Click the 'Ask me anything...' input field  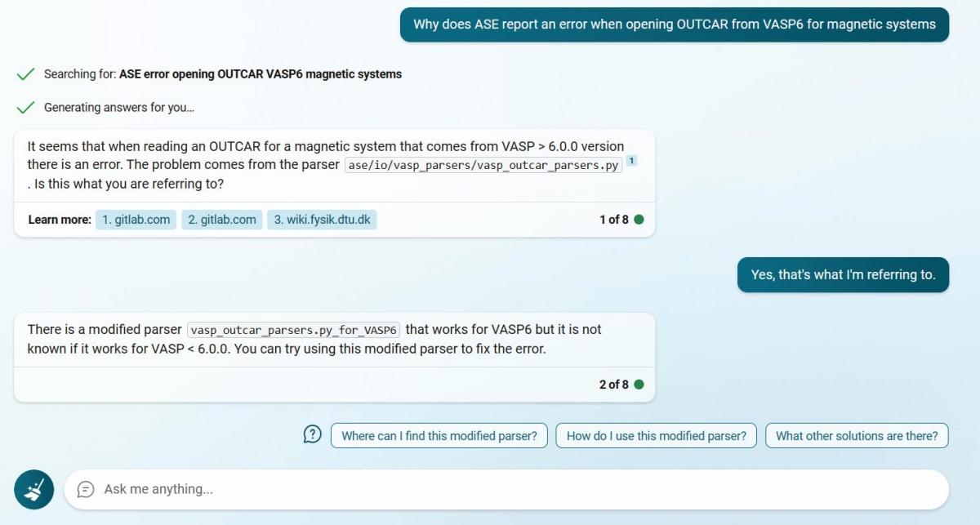pyautogui.click(x=506, y=489)
